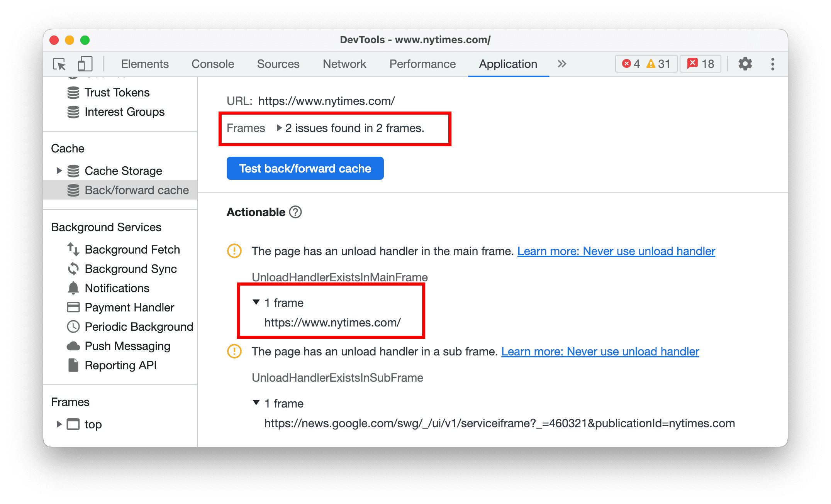Collapse the 1 frame section for UnloadHandlerExistsInMainFrame
This screenshot has width=831, height=504.
(x=256, y=302)
